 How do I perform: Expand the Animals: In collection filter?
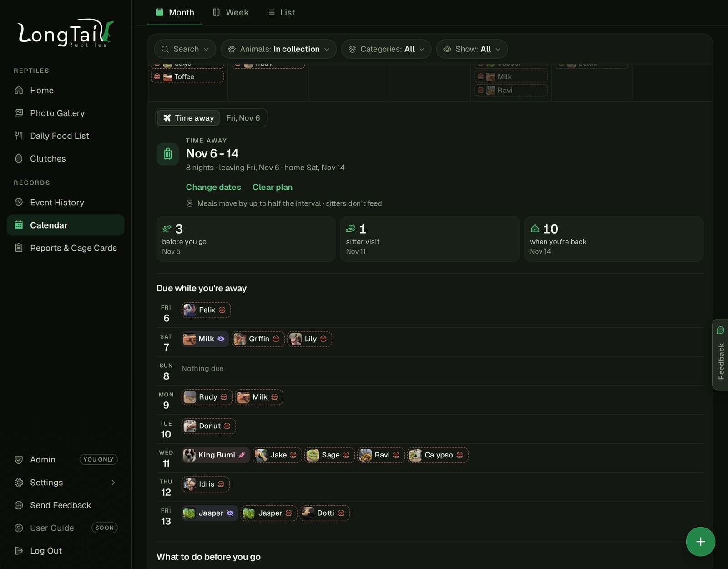(278, 49)
